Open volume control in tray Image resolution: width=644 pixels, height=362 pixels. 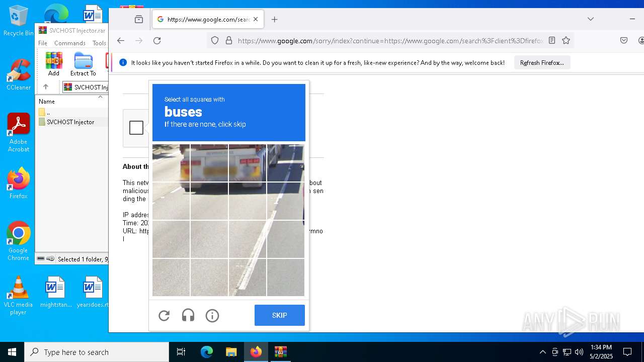579,352
